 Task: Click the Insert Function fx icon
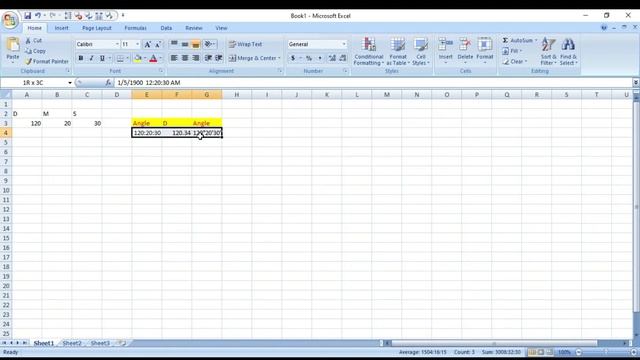click(108, 83)
